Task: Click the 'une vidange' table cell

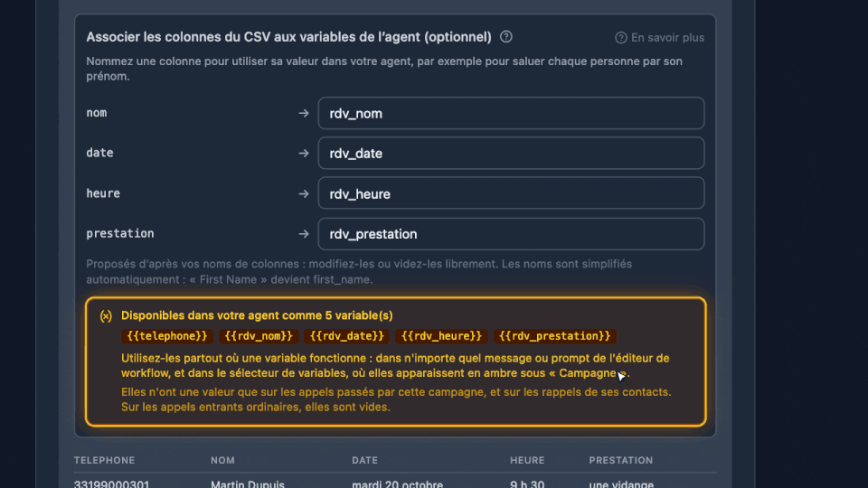Action: click(x=621, y=483)
